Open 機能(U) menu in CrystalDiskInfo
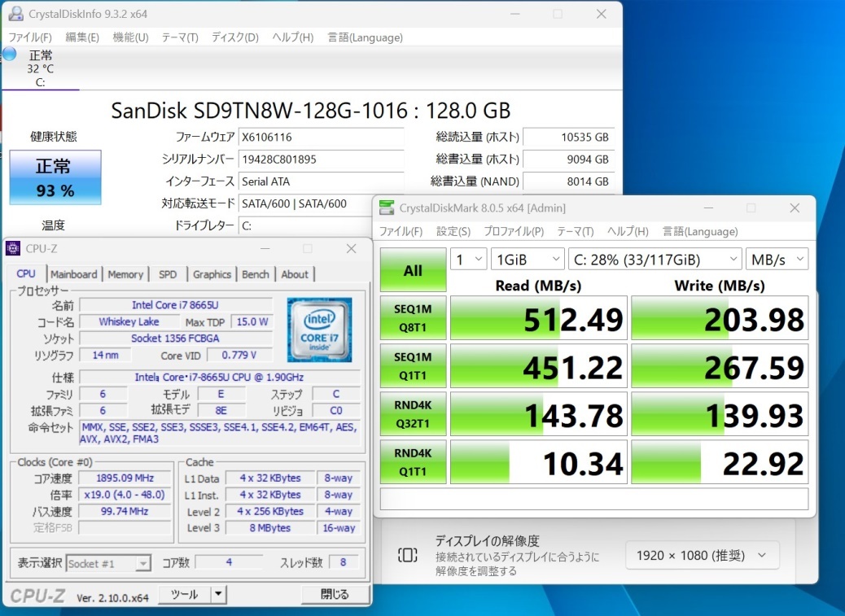The image size is (845, 616). (x=130, y=37)
